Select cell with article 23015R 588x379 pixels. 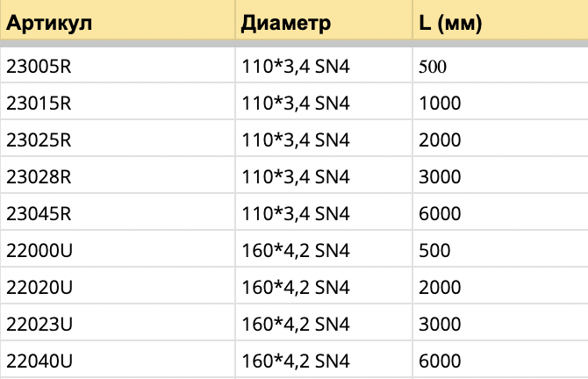[118, 101]
